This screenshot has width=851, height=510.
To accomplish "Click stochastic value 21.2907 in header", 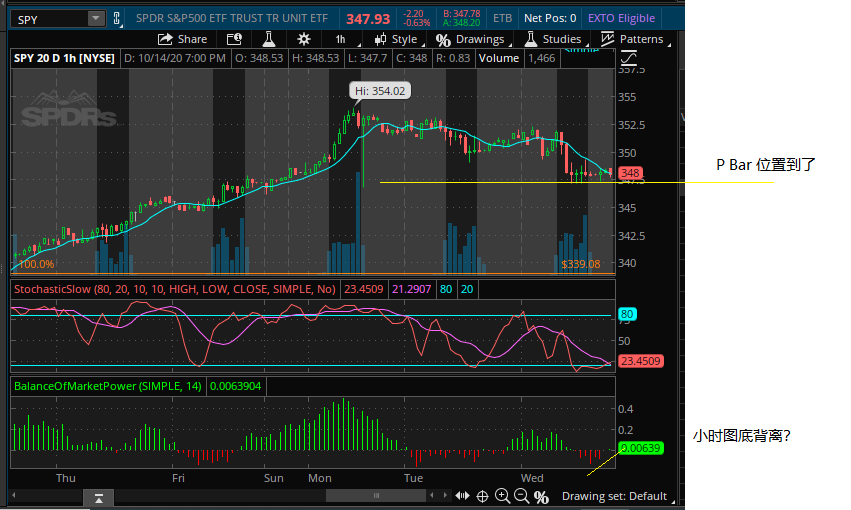I will tap(411, 289).
